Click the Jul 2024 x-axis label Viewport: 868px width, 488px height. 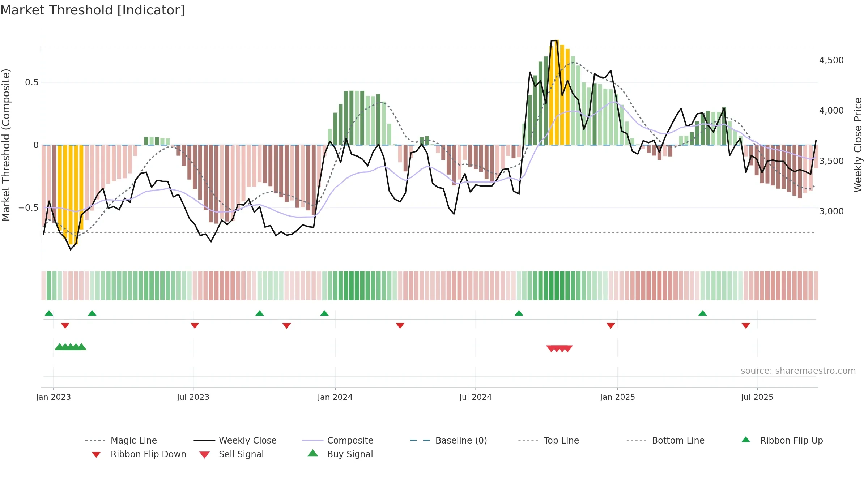[476, 397]
